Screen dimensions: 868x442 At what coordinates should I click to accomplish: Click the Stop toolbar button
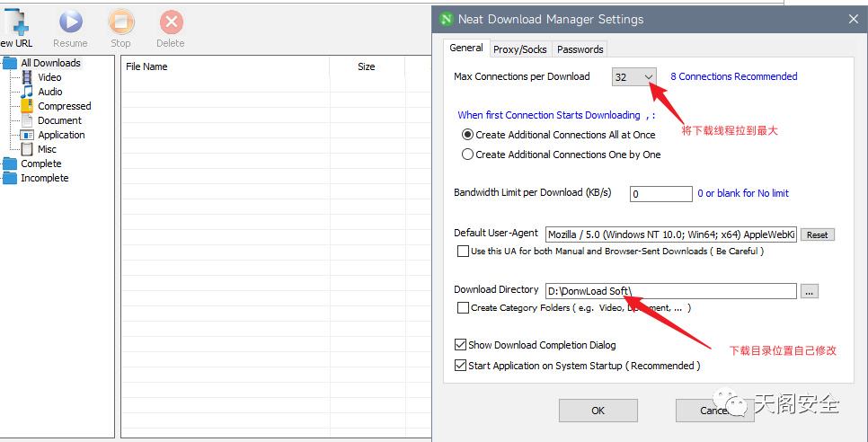click(120, 30)
